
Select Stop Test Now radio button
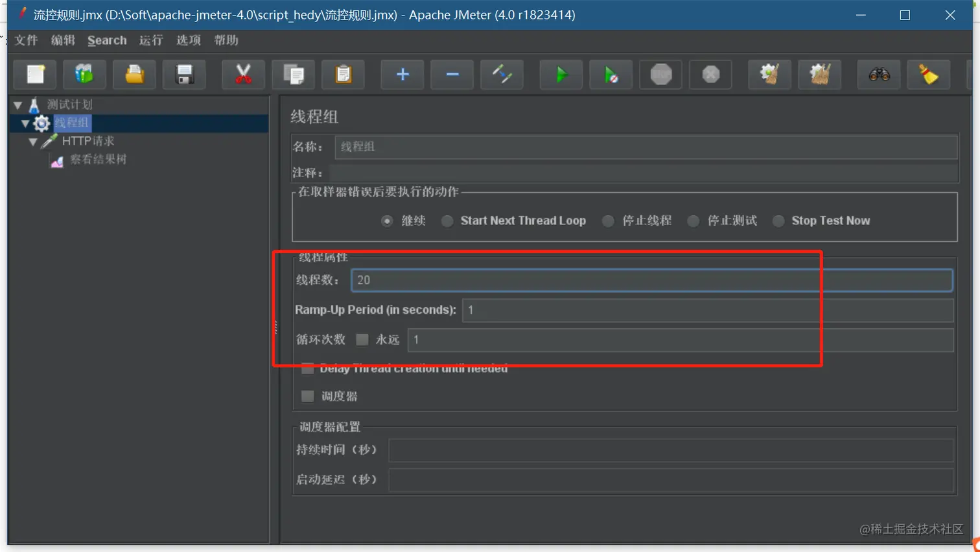point(778,221)
